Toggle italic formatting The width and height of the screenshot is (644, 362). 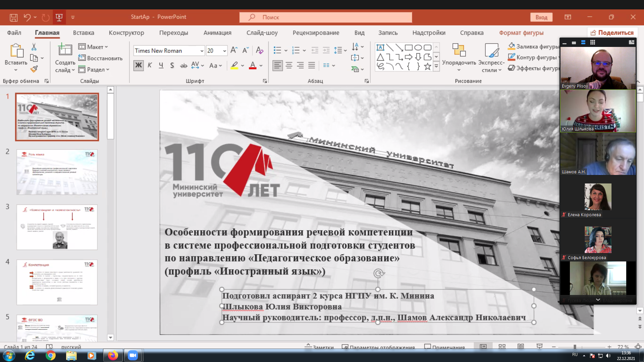tap(150, 65)
